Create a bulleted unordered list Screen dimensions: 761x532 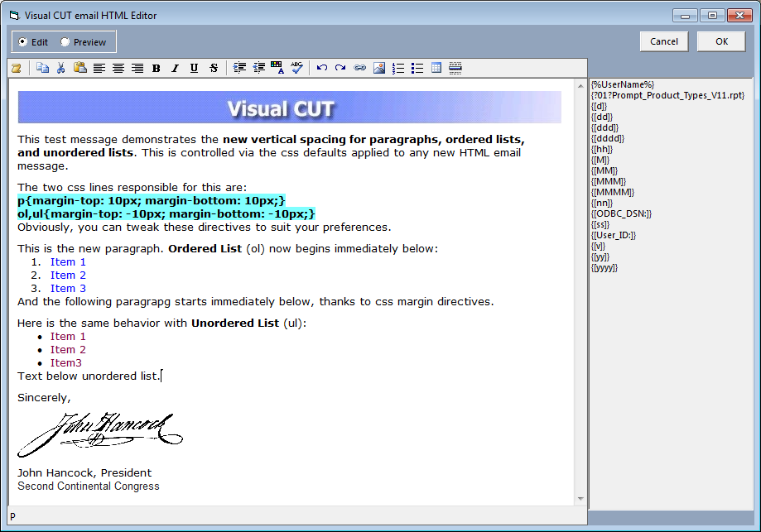point(417,68)
